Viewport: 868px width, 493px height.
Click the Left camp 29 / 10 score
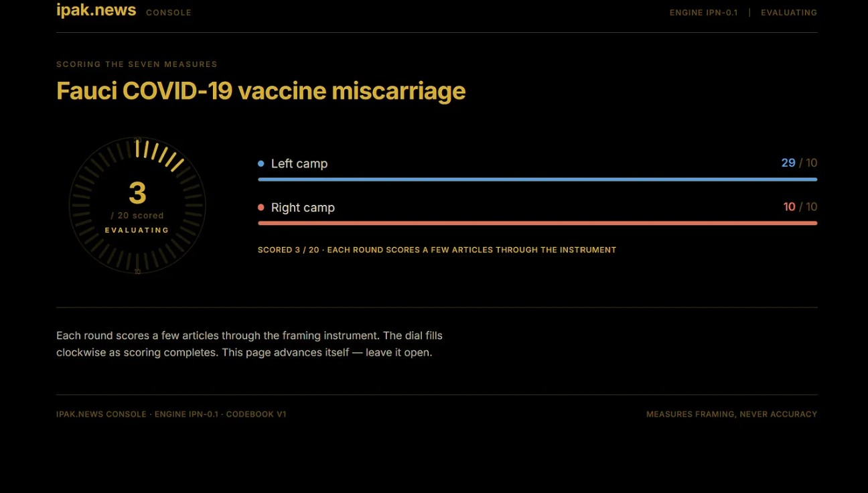799,163
